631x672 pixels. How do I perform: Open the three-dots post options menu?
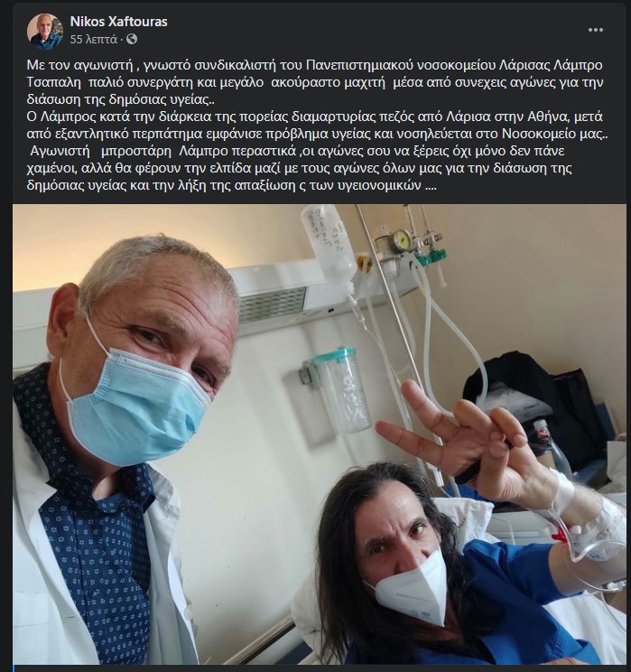(596, 30)
